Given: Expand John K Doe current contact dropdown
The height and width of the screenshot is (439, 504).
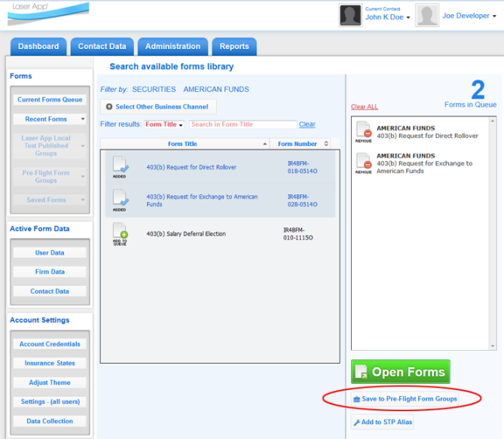Looking at the screenshot, I should pos(388,17).
